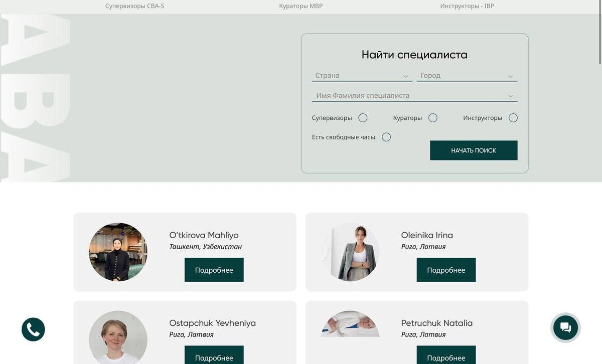The width and height of the screenshot is (602, 364).
Task: Click O'tkirova Mahliyo's profile photo
Action: coord(118,252)
